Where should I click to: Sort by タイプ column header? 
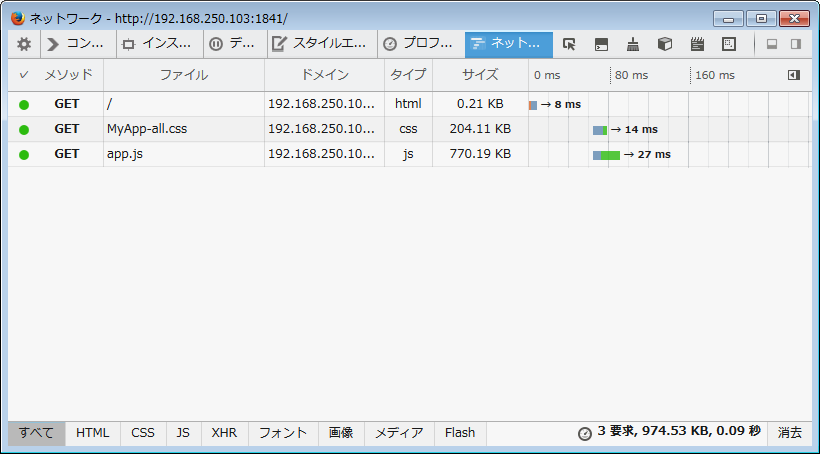408,75
